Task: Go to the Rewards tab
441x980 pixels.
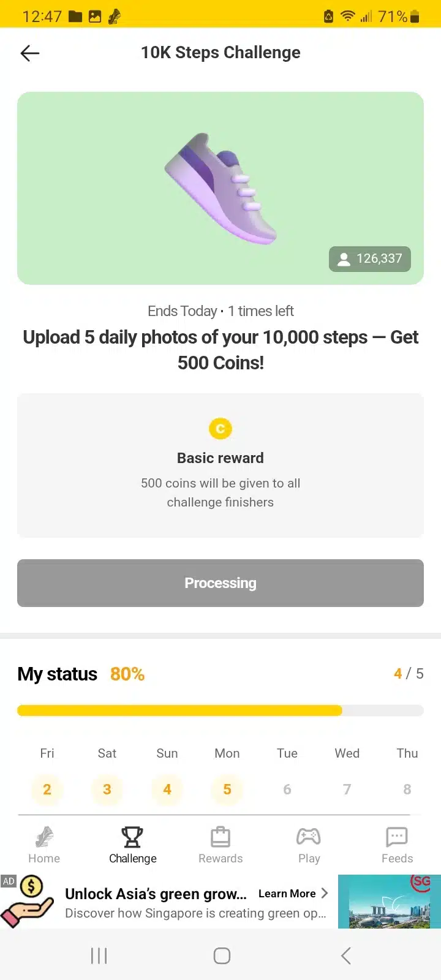Action: [221, 845]
